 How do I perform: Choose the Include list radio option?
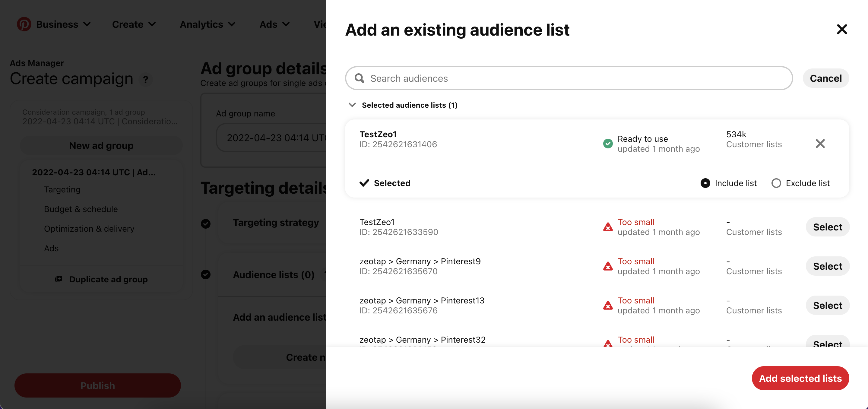(705, 183)
